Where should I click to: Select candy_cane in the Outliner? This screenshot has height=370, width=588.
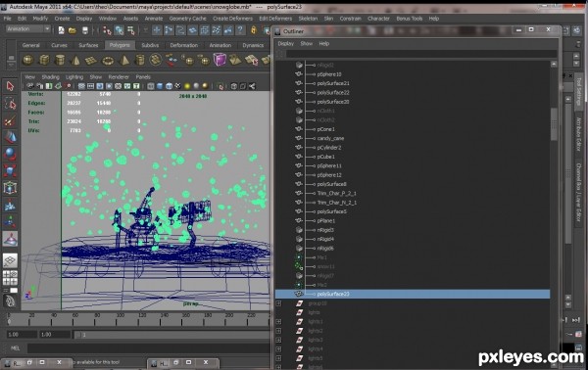(330, 139)
